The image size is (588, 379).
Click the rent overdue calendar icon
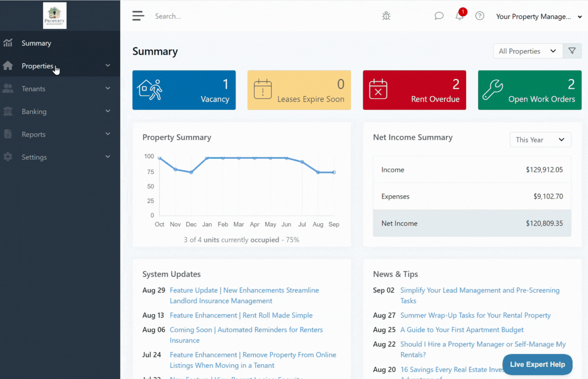378,89
